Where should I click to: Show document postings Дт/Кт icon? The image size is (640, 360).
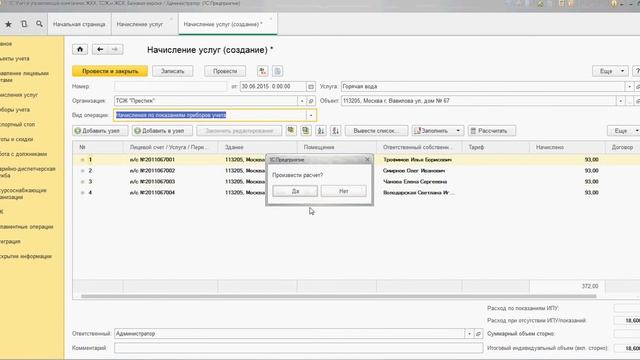click(x=262, y=71)
